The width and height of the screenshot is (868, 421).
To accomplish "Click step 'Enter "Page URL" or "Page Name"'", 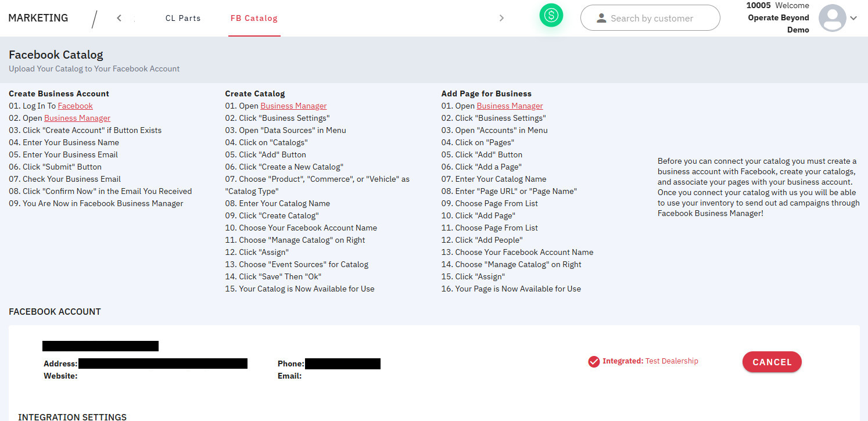I will tap(509, 191).
